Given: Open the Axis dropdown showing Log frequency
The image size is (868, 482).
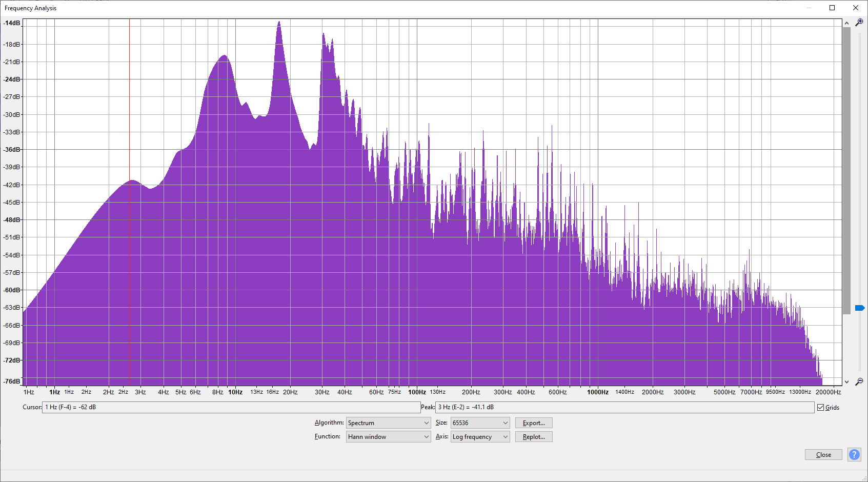Looking at the screenshot, I should (480, 437).
